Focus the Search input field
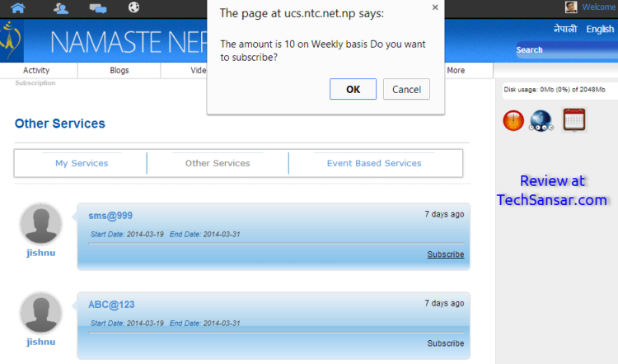This screenshot has height=364, width=618. (x=568, y=50)
